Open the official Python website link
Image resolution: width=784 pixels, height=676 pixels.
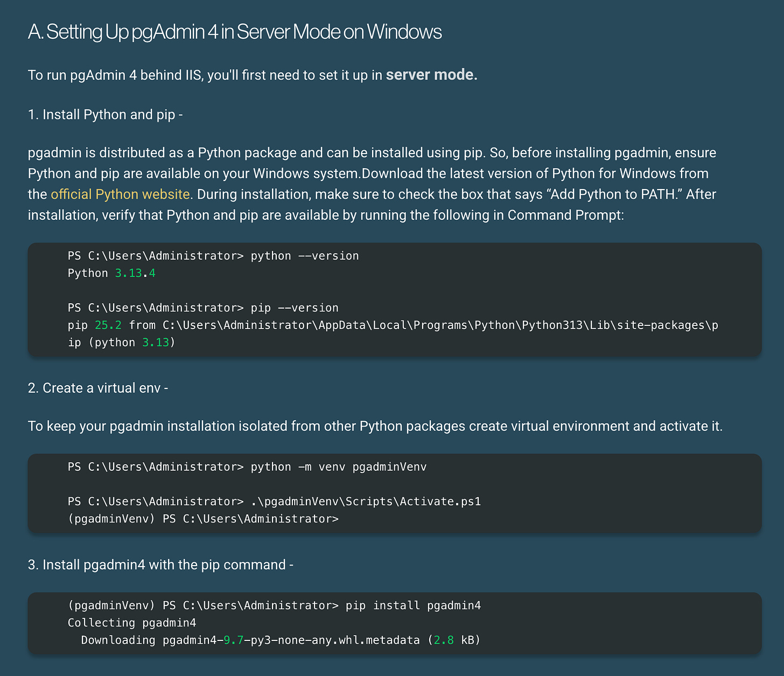click(x=120, y=194)
